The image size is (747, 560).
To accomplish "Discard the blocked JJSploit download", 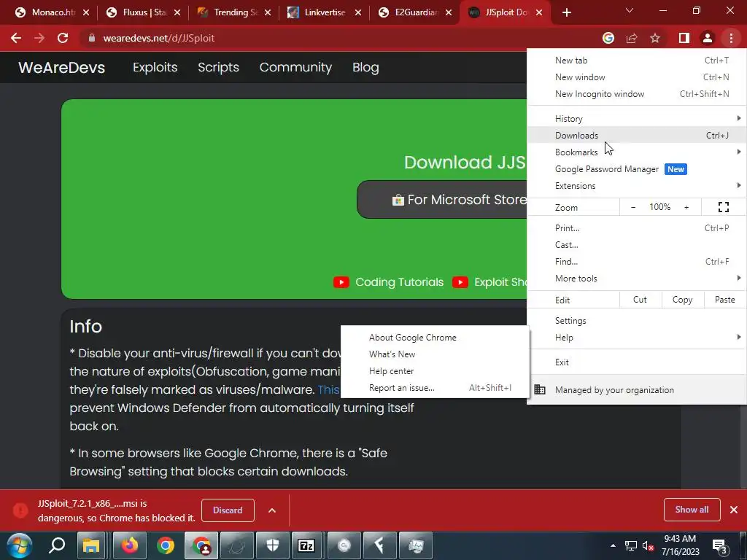I will pyautogui.click(x=228, y=510).
